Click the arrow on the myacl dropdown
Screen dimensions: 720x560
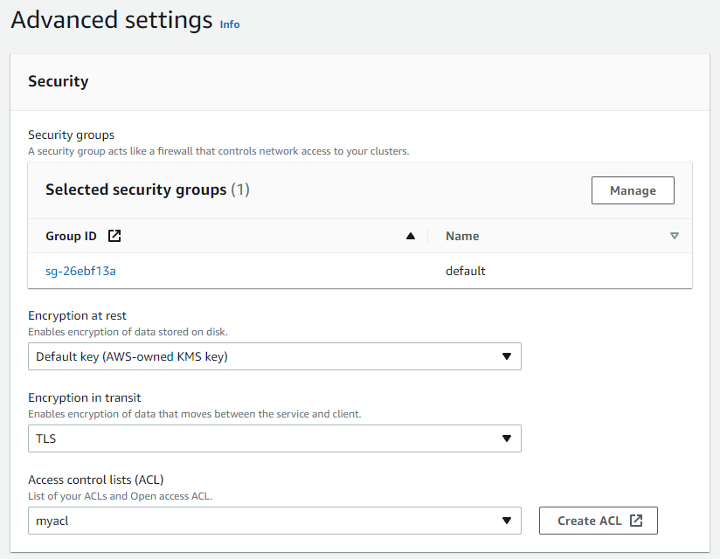(506, 520)
